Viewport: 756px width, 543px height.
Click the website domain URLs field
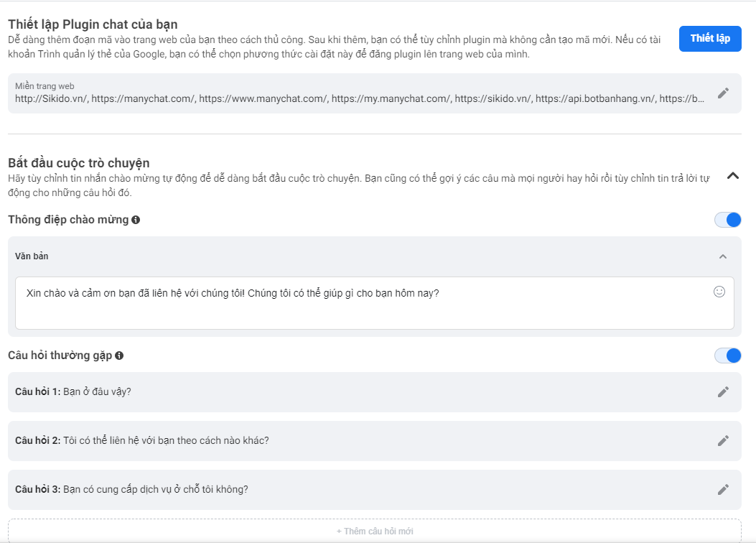(x=359, y=99)
